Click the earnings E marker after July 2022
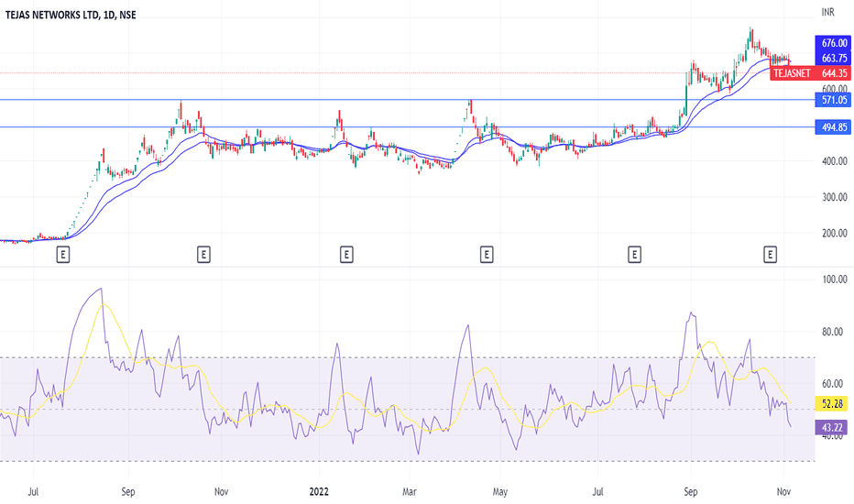Screen dimensions: 854x504 pos(634,255)
